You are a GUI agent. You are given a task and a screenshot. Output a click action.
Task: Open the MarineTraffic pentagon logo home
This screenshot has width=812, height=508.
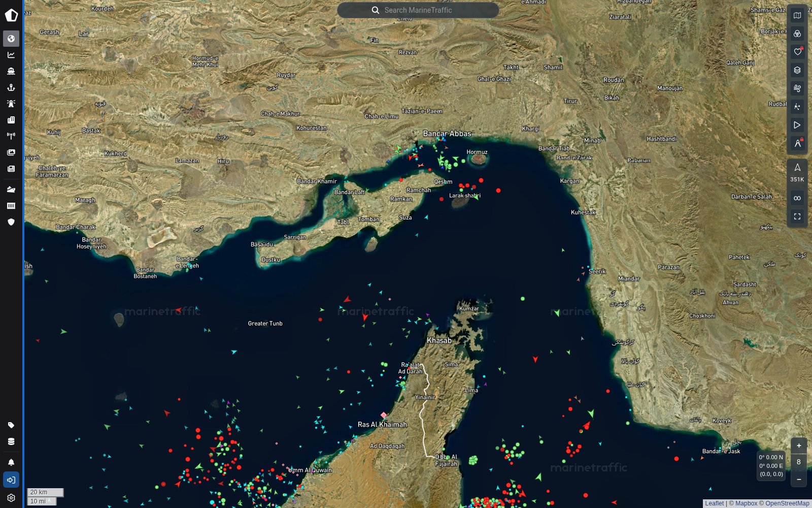point(11,15)
